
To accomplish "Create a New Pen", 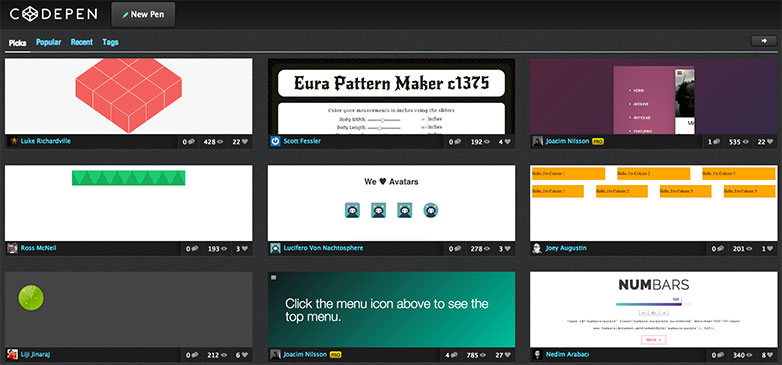I will [x=143, y=14].
